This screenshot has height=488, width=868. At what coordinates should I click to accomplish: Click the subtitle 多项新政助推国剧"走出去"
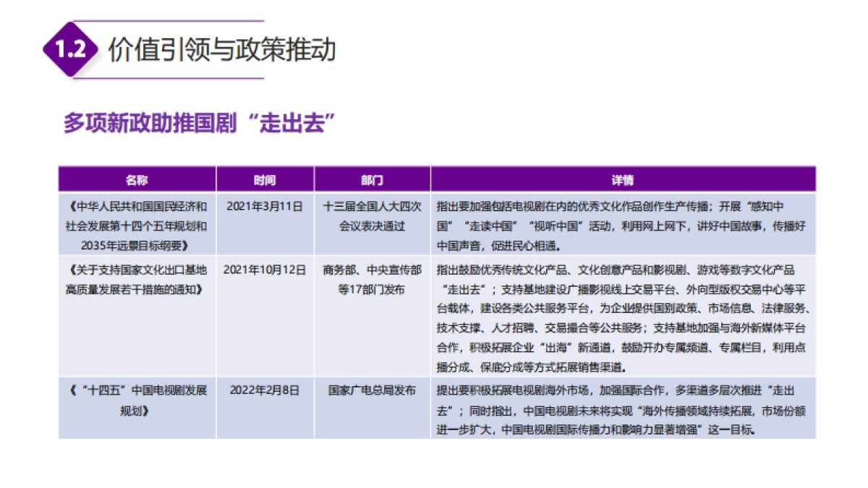pyautogui.click(x=199, y=121)
